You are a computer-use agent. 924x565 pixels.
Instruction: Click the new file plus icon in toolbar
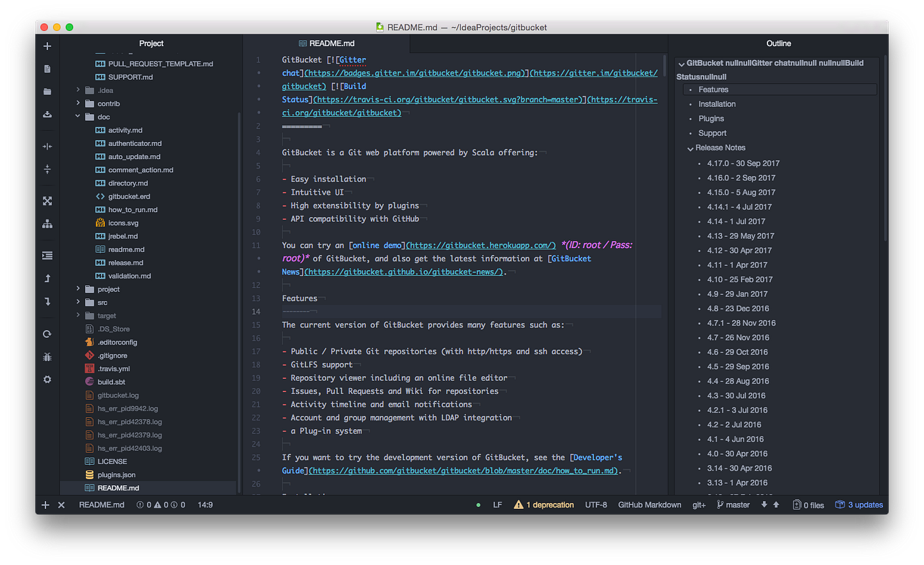(x=47, y=46)
